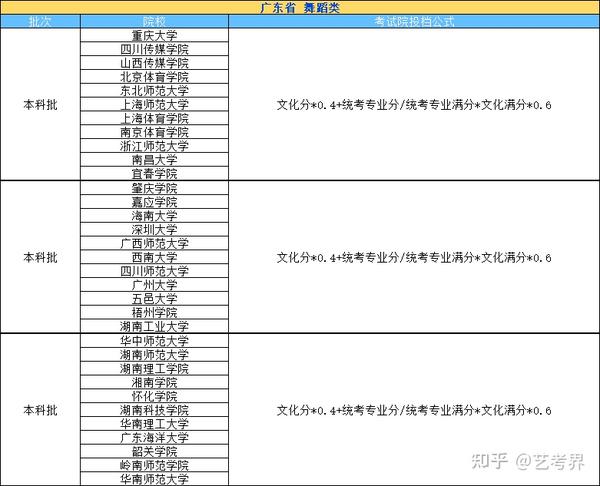Viewport: 600px width, 486px height.
Task: Click the 华南理工大学 entry
Action: [x=154, y=424]
